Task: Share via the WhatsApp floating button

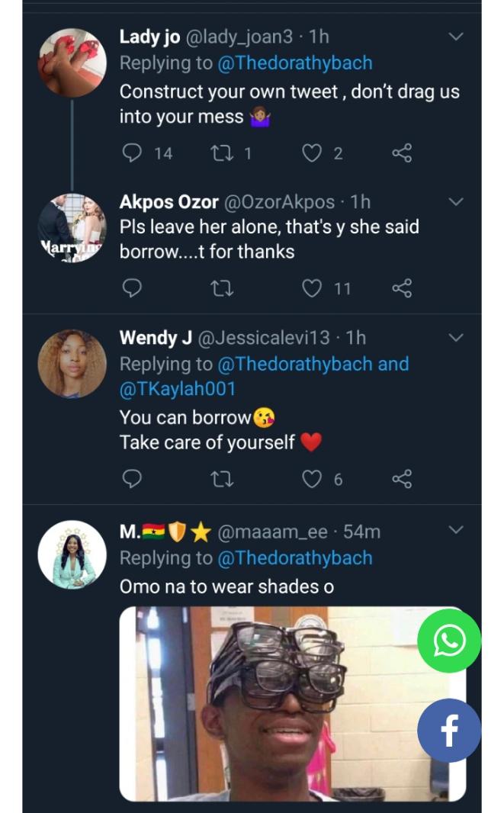Action: 449,641
